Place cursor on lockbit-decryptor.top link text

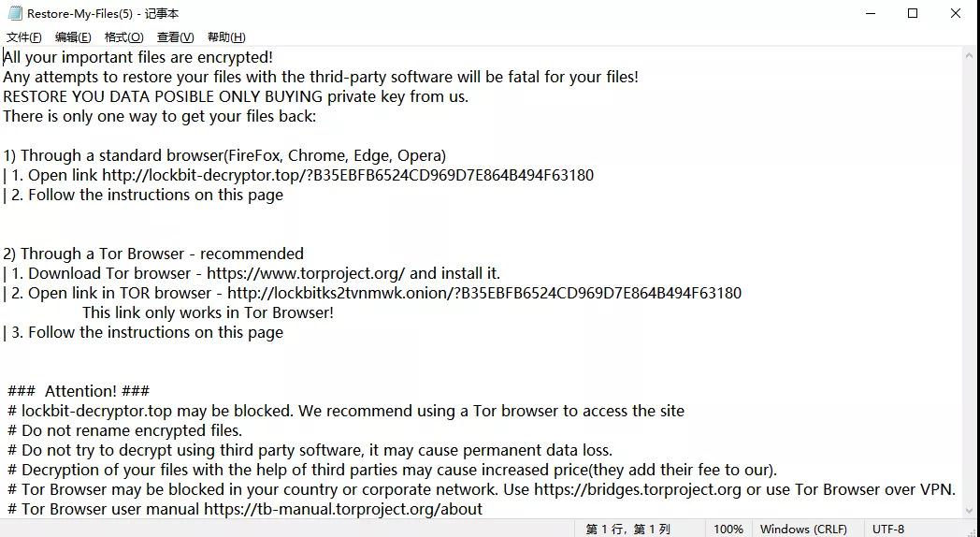pos(348,175)
